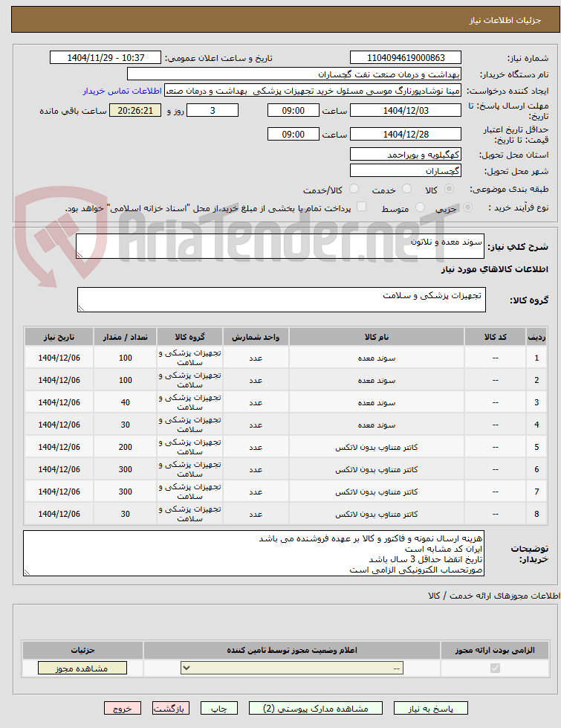561x728 pixels.
Task: Click the چاپ print button
Action: pos(219,709)
